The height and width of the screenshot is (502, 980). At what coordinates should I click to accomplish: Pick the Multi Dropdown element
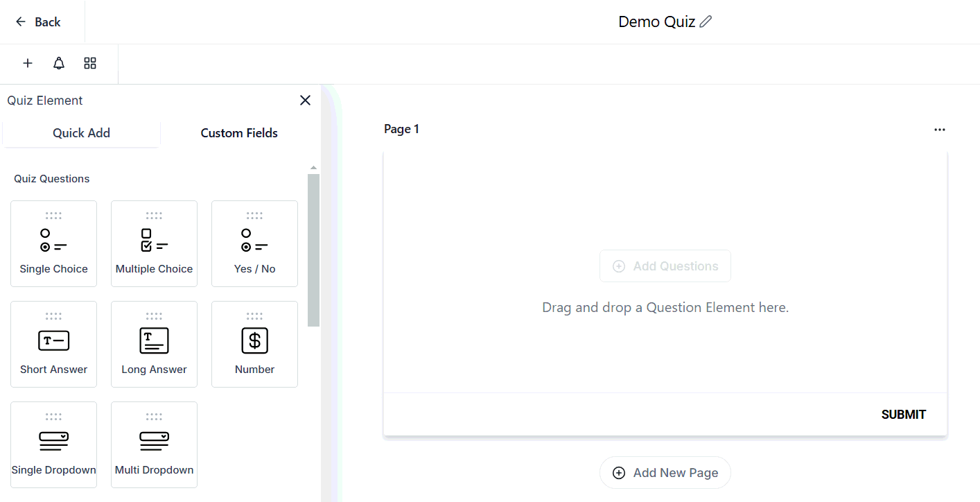tap(154, 445)
